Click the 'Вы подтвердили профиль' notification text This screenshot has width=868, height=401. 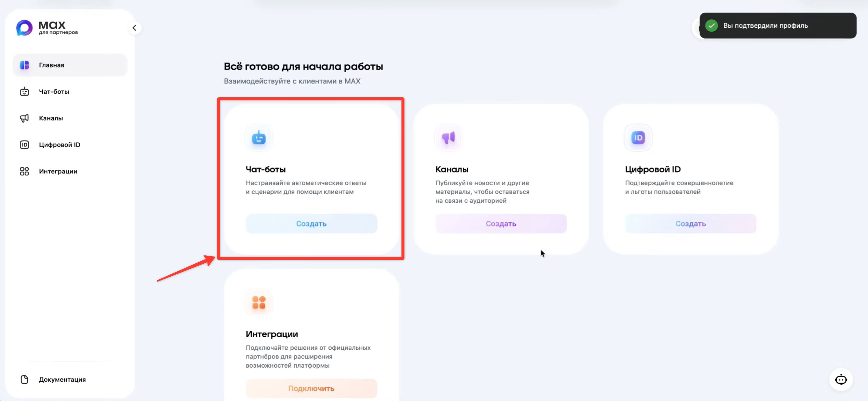point(766,26)
